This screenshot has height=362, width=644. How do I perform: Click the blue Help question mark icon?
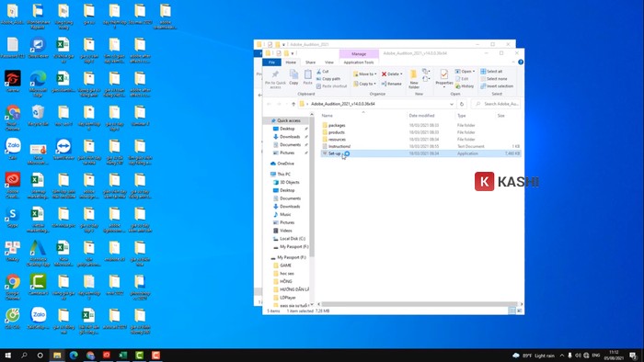[521, 62]
